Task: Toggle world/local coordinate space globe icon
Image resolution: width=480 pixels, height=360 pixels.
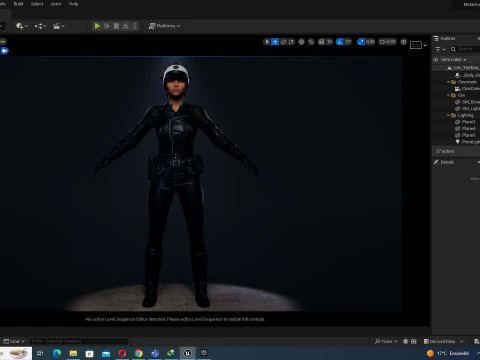Action: point(301,42)
